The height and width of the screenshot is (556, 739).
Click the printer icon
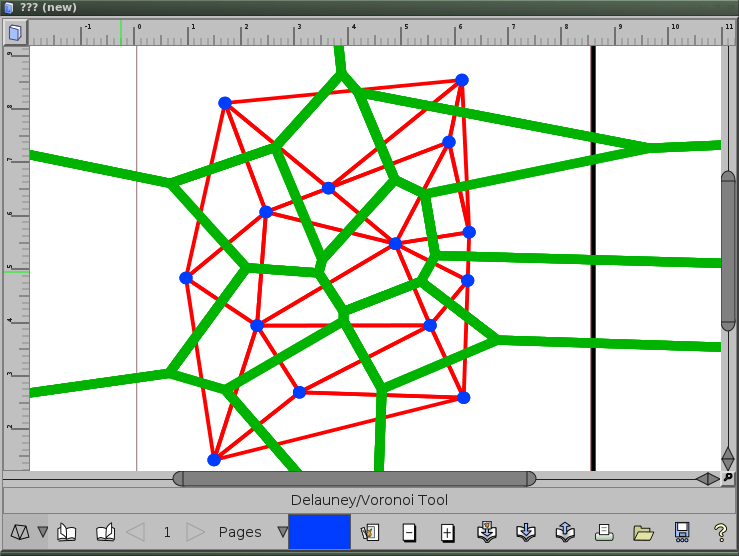click(603, 532)
